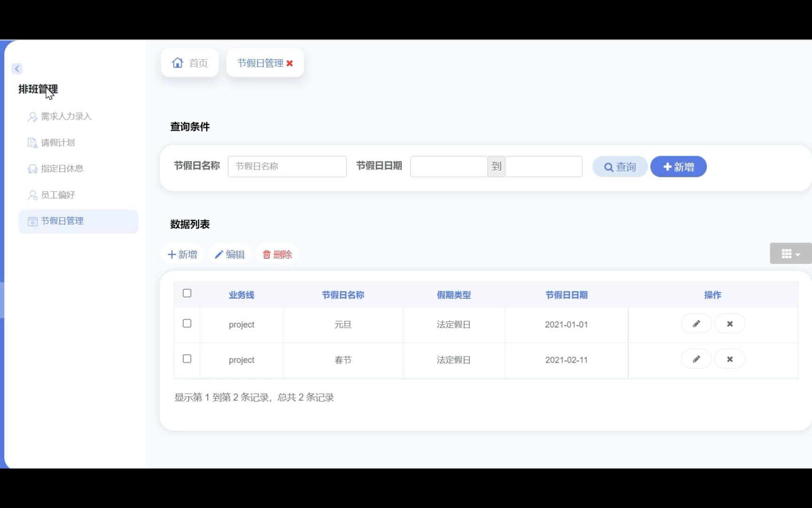Screen dimensions: 812x508
Task: Click project cell in 元旦 row
Action: coord(242,325)
